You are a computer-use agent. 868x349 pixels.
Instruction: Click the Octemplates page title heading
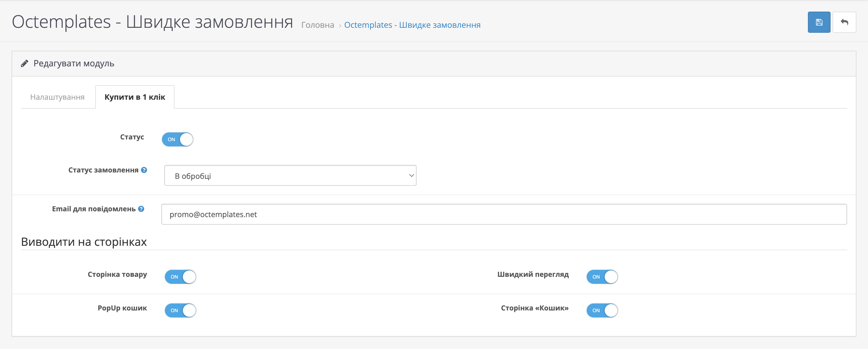(152, 22)
